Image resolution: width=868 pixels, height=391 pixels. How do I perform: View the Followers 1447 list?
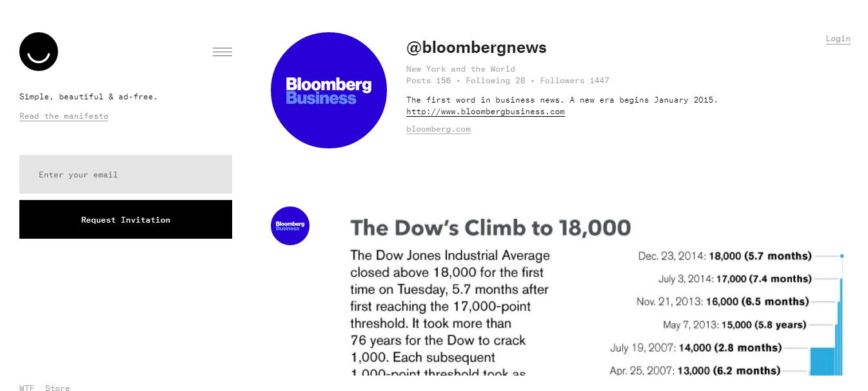[x=574, y=81]
